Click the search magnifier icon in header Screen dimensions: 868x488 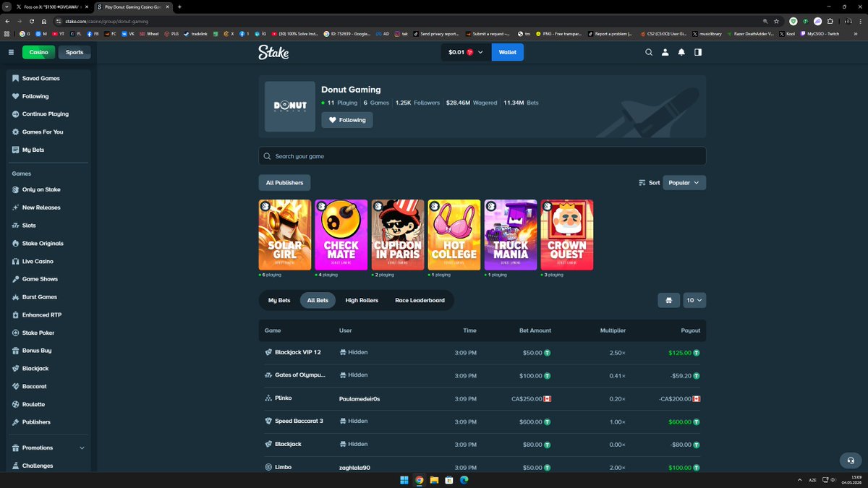coord(649,52)
